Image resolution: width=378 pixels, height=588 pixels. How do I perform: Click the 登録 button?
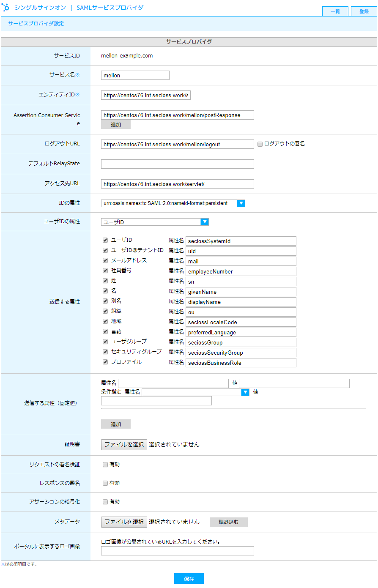tap(364, 11)
